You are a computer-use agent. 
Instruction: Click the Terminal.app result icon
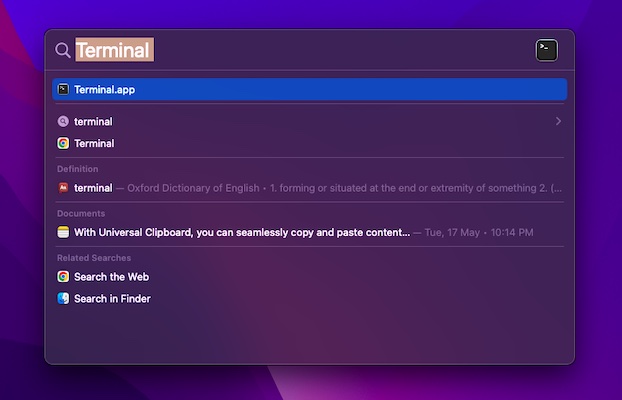click(x=63, y=89)
